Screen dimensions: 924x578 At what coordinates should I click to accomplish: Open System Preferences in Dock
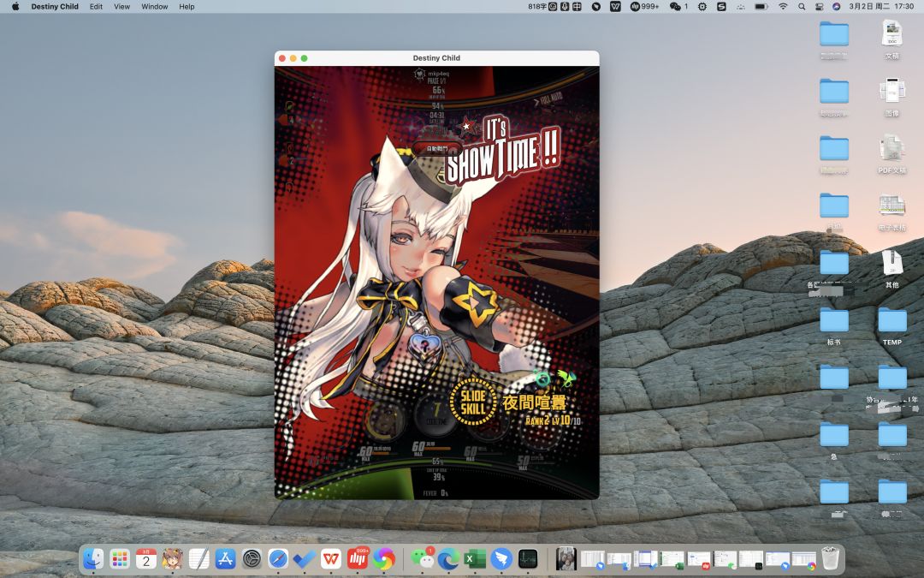[252, 558]
